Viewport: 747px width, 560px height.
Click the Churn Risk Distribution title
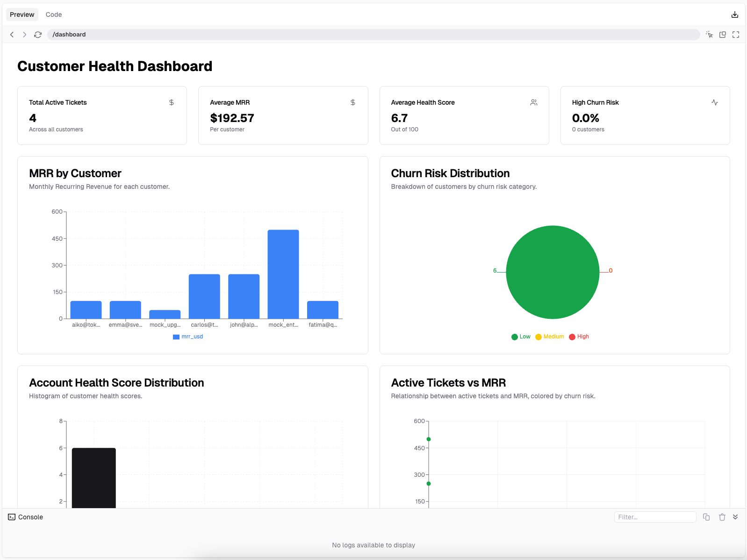450,173
